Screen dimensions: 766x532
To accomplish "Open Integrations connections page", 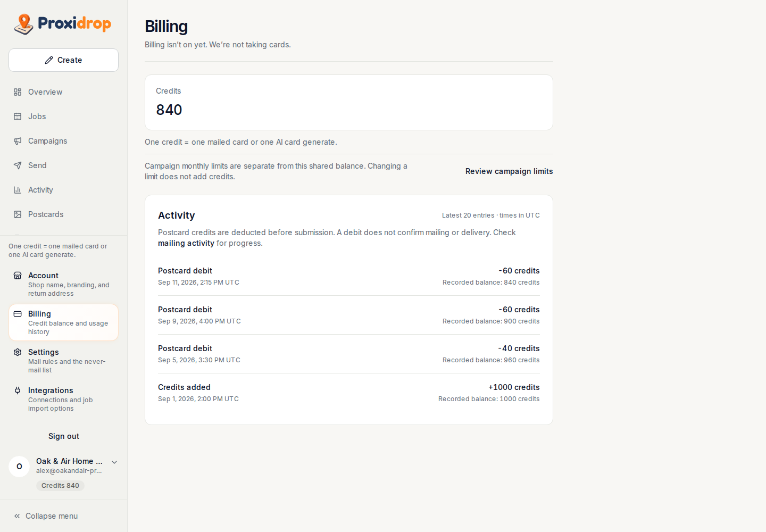I will point(63,399).
